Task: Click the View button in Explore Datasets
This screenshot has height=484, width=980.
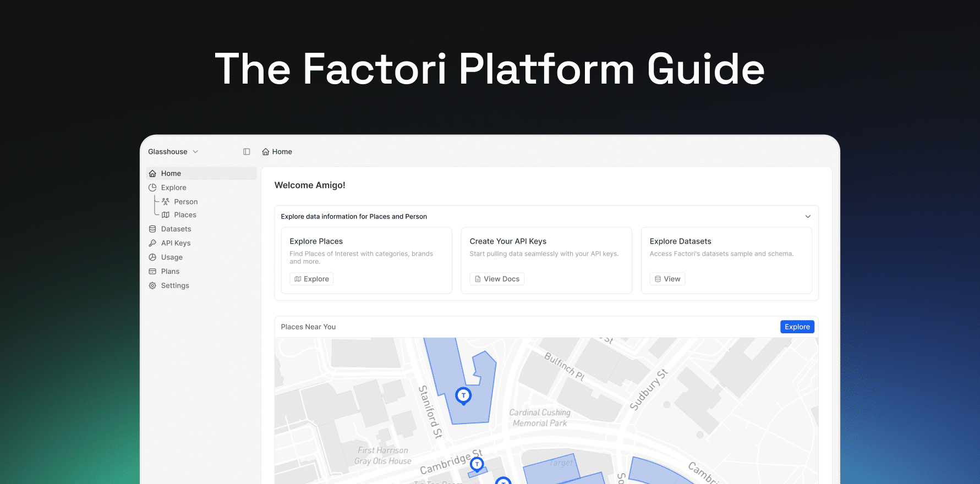Action: click(x=667, y=279)
